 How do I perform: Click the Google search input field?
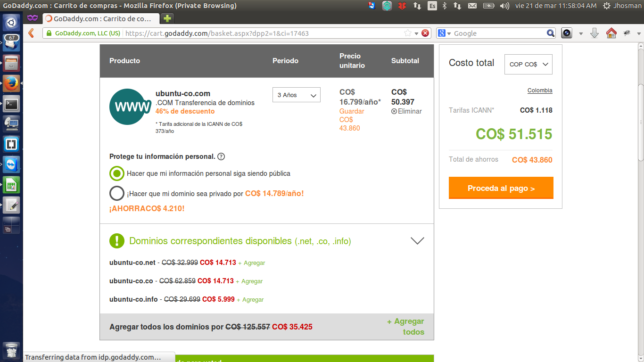pyautogui.click(x=499, y=33)
